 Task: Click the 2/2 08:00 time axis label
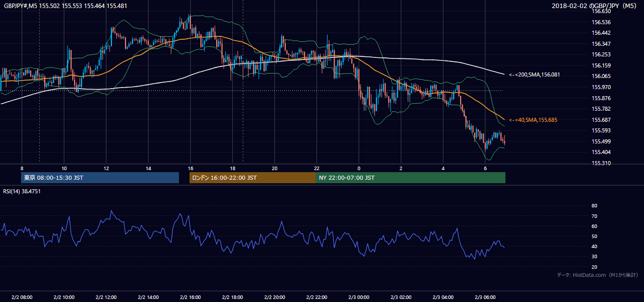tap(22, 297)
